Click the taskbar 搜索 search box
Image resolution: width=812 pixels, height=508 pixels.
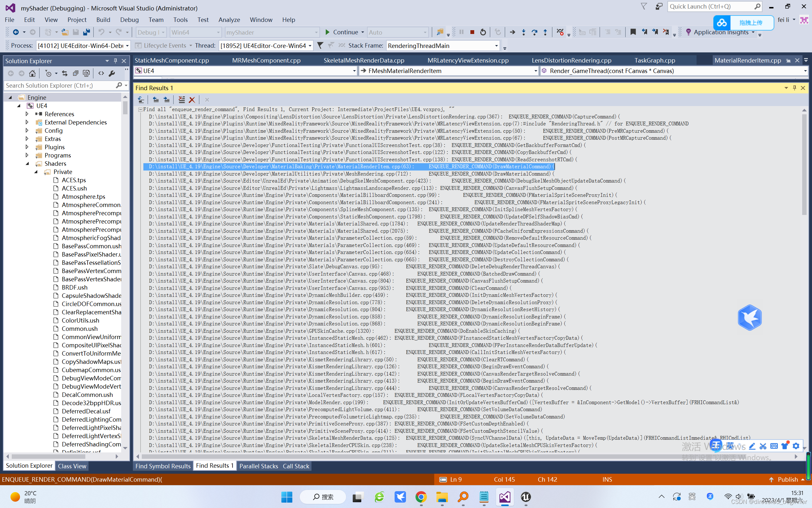(x=323, y=497)
